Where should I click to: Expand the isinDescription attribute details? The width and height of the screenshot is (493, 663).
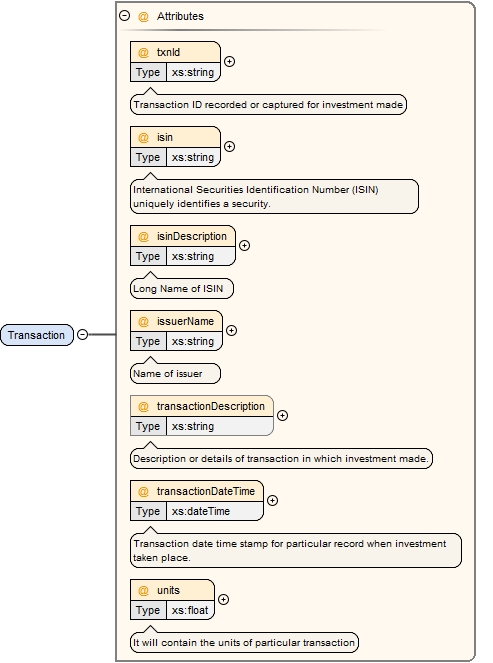click(244, 246)
